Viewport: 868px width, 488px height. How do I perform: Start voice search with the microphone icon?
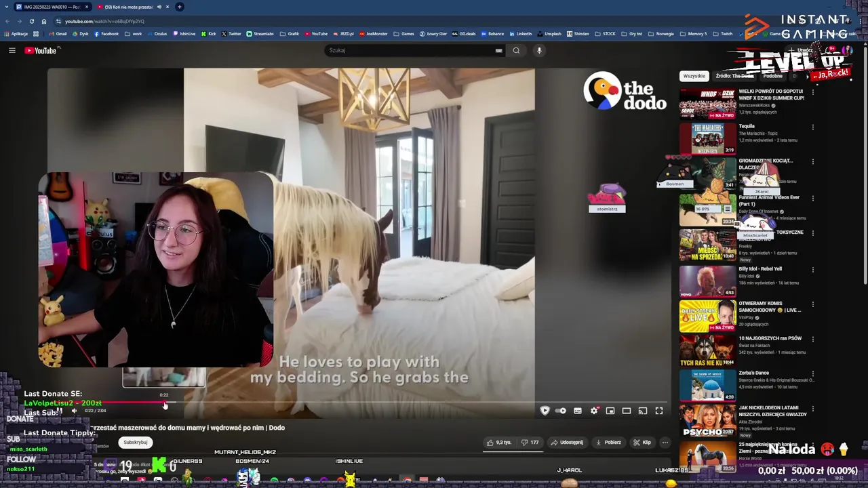click(539, 50)
